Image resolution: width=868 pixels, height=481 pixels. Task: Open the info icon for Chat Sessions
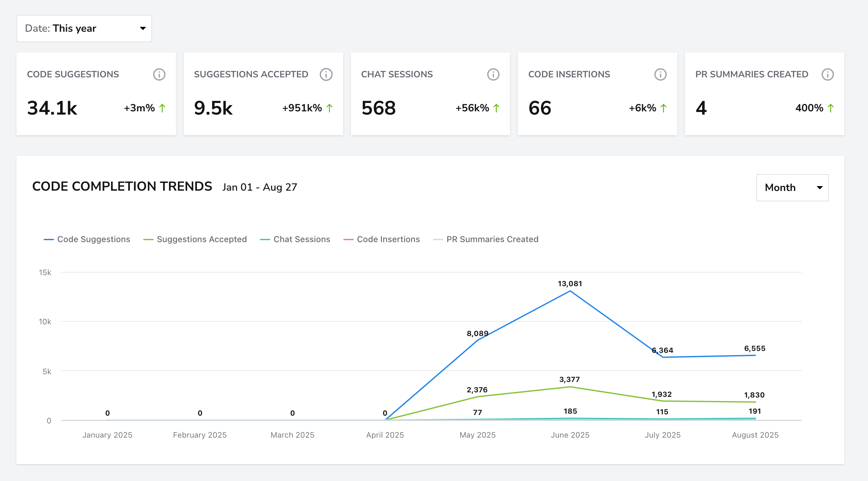coord(493,74)
